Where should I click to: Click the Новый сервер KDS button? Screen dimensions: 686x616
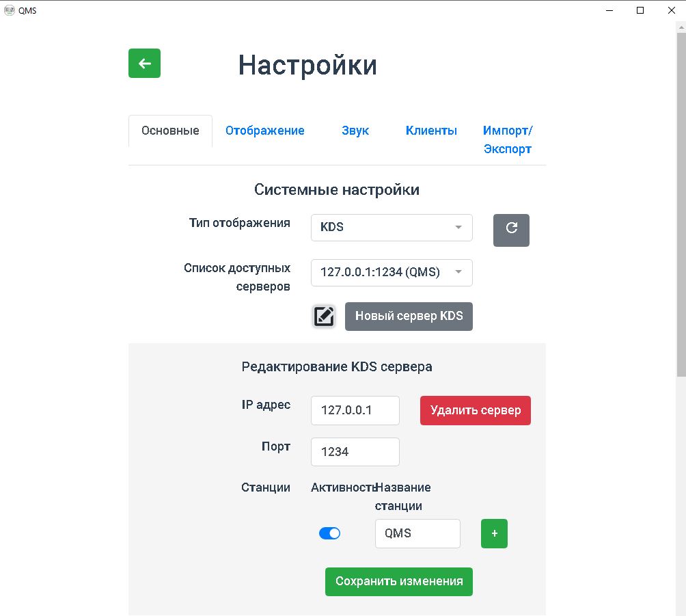tap(409, 317)
